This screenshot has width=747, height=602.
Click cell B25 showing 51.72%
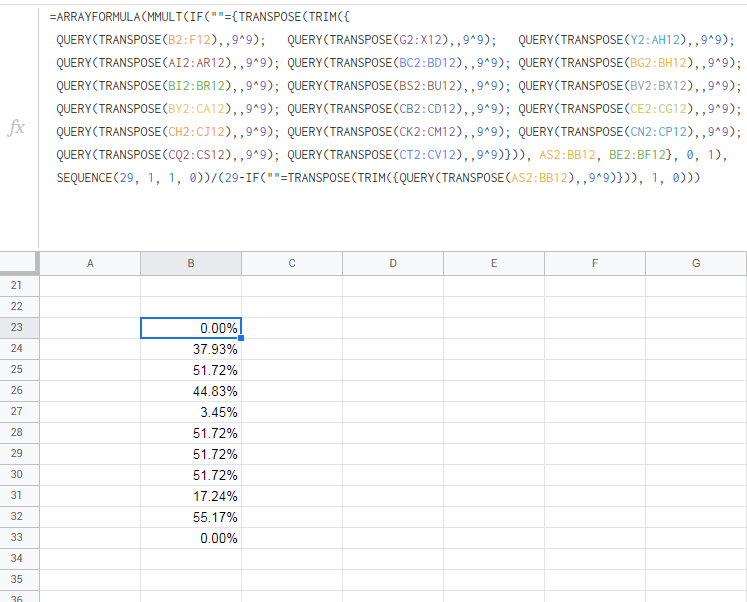[x=191, y=370]
